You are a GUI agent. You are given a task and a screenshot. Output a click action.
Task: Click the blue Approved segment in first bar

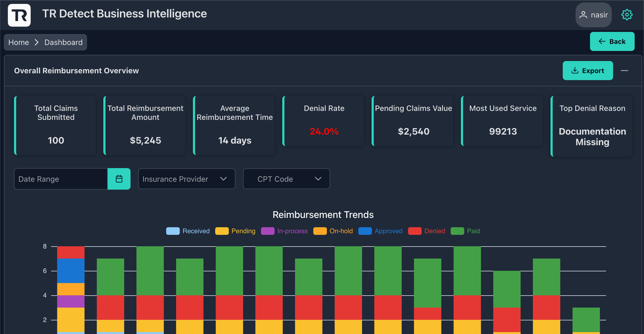point(71,271)
